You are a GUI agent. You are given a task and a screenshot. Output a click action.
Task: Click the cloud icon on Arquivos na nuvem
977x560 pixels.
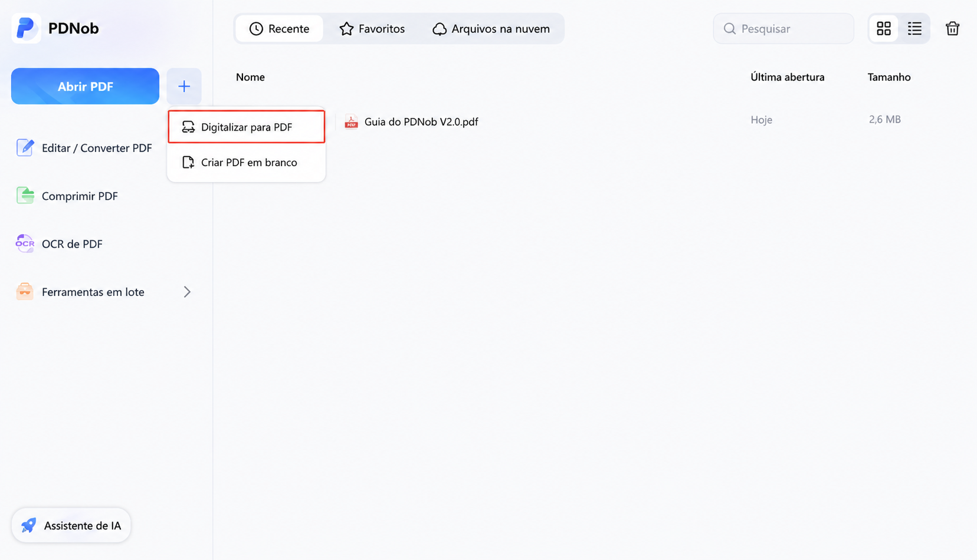pos(440,29)
